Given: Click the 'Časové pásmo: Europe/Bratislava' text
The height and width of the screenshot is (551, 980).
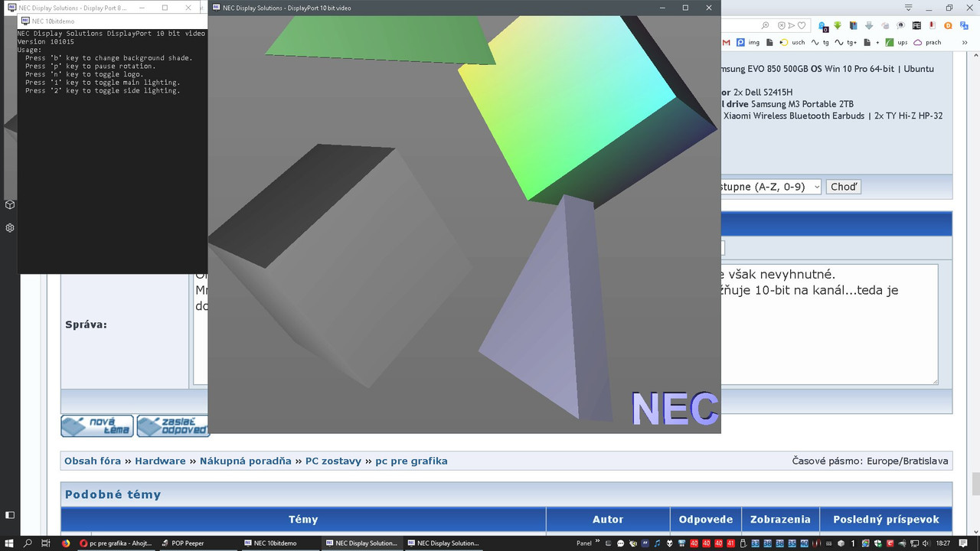Looking at the screenshot, I should [x=871, y=461].
